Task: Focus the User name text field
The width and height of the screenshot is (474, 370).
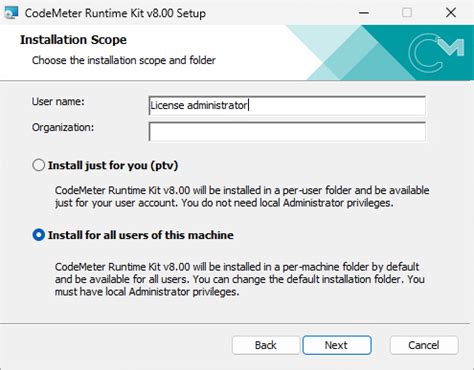Action: pyautogui.click(x=287, y=105)
